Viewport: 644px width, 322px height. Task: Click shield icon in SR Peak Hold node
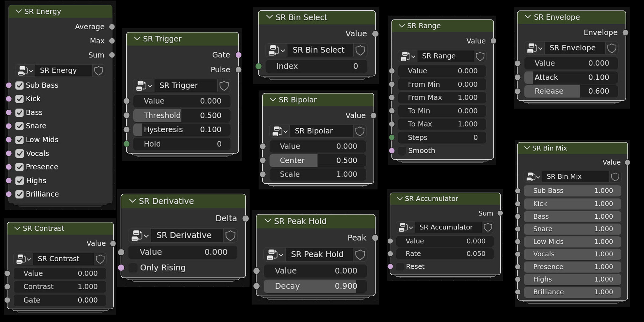pos(360,255)
